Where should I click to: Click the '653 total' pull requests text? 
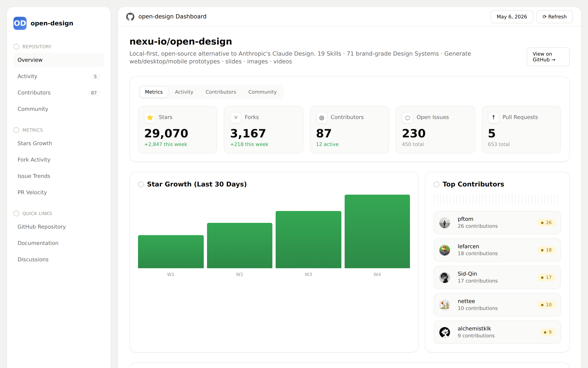click(499, 144)
